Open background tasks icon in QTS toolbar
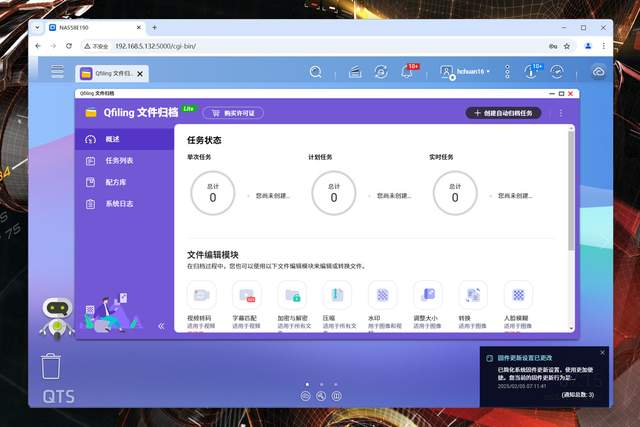Screen dimensions: 640x427 coord(355,72)
